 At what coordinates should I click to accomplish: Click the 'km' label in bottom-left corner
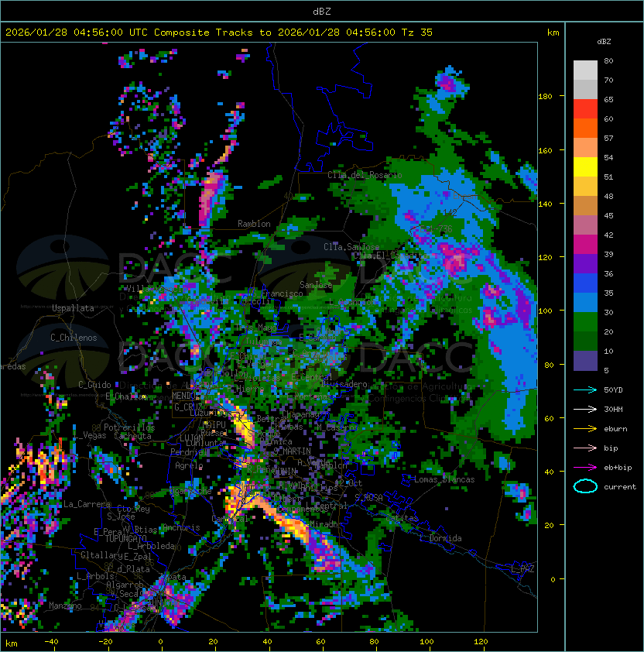(12, 643)
